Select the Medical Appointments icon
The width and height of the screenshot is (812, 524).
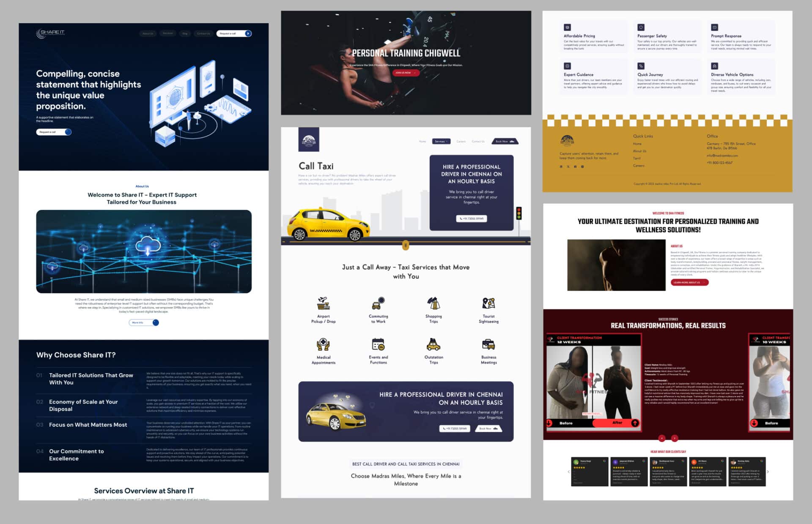tap(323, 344)
